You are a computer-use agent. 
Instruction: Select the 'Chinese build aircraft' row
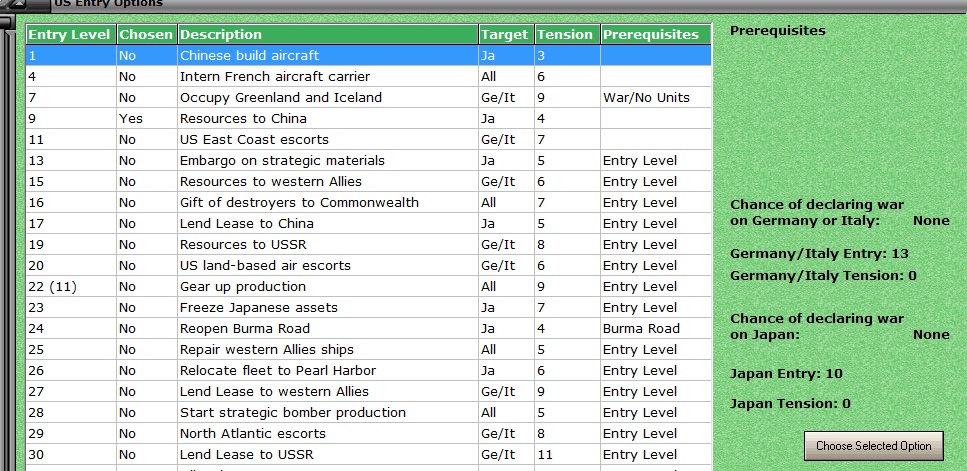pyautogui.click(x=369, y=55)
